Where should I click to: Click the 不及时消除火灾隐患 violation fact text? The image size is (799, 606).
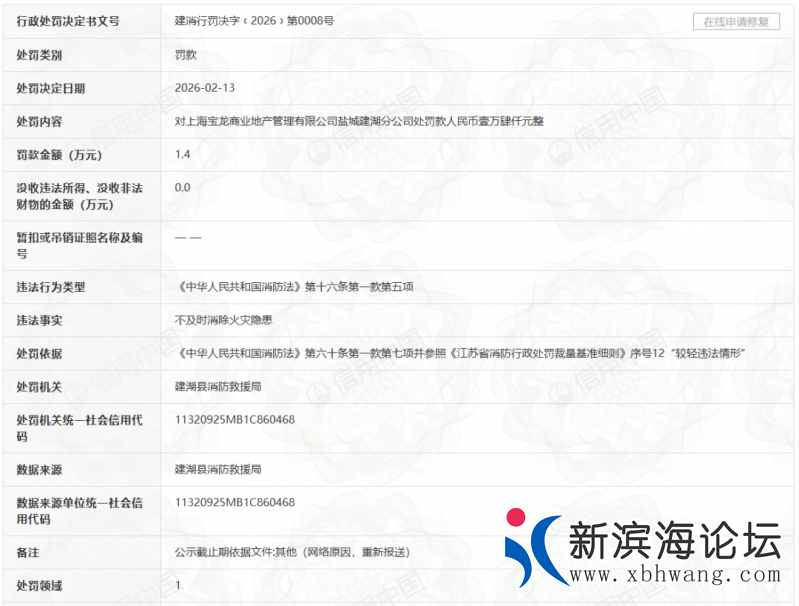[224, 320]
